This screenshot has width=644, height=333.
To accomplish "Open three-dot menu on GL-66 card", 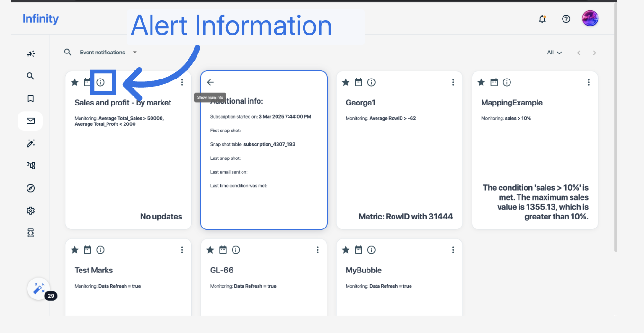I will (318, 250).
